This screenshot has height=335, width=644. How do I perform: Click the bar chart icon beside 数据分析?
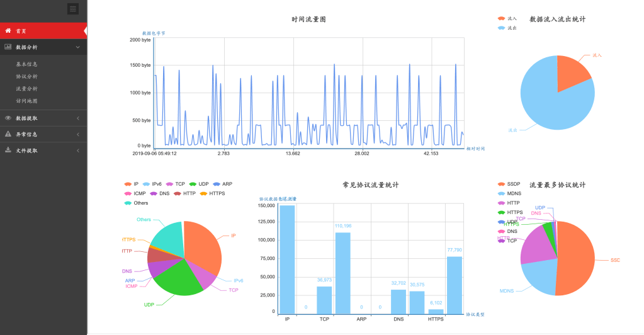(8, 47)
